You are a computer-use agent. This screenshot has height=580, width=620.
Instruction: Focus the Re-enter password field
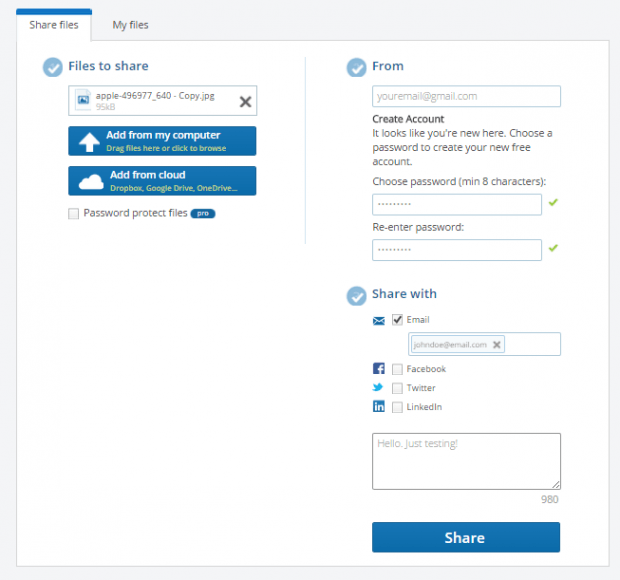pyautogui.click(x=457, y=250)
